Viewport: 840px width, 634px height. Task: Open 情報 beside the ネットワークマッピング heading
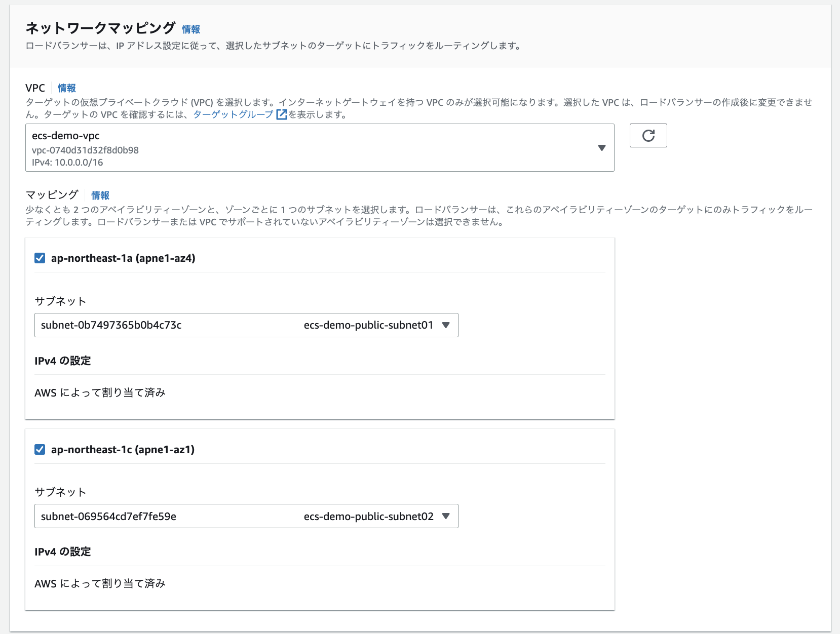[x=190, y=29]
